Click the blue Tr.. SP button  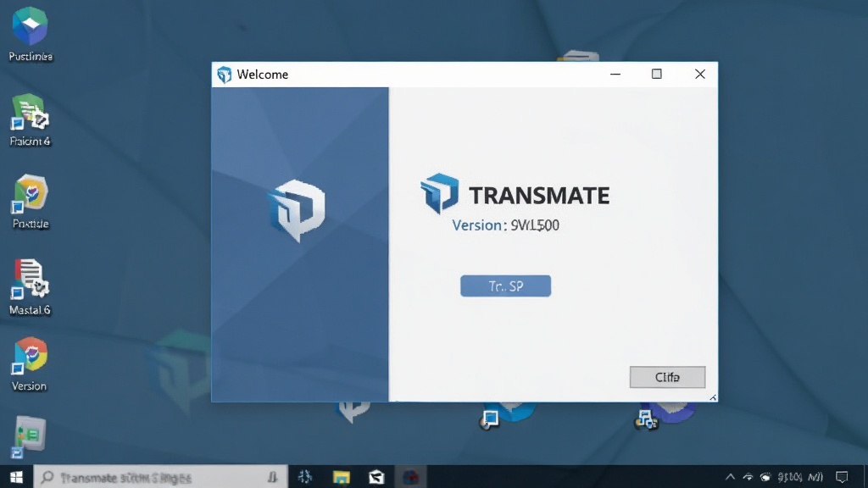tap(505, 286)
